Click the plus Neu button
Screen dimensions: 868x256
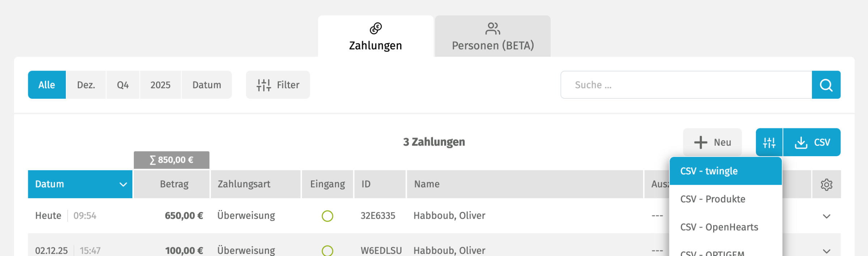tap(712, 142)
